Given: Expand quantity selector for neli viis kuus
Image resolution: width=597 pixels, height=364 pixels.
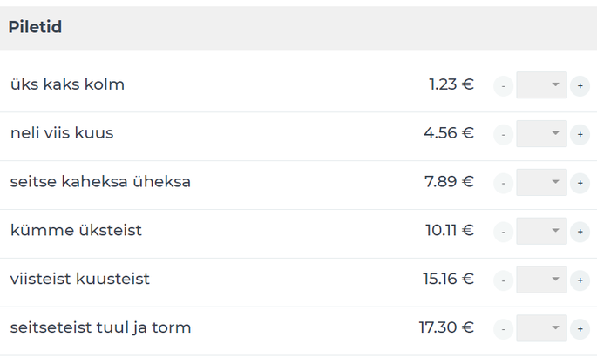Looking at the screenshot, I should click(x=541, y=133).
